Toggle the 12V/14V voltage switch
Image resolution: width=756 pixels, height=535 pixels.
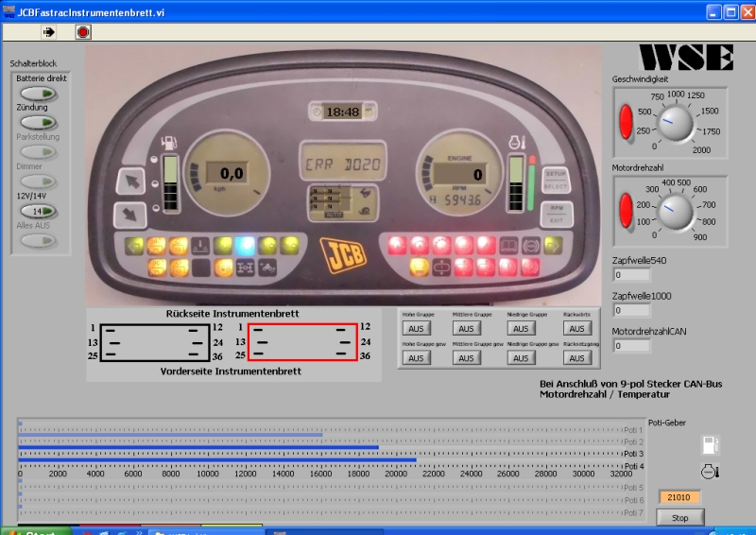(x=39, y=212)
